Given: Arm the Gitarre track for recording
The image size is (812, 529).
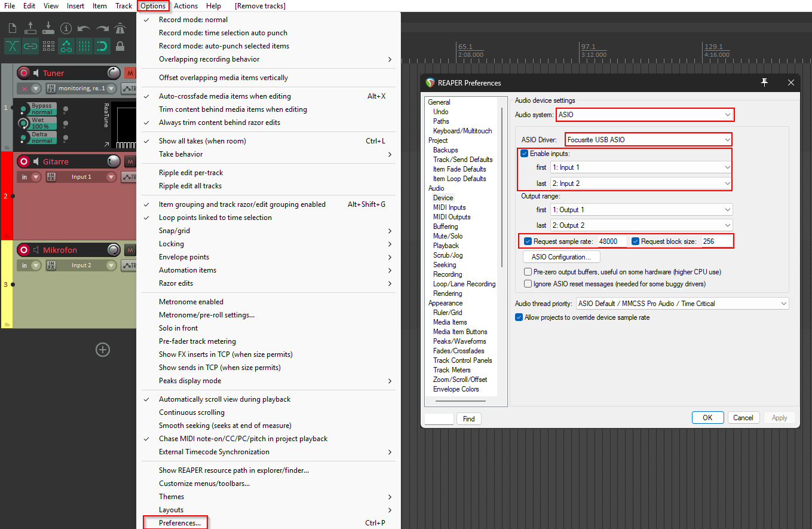Looking at the screenshot, I should pos(24,161).
